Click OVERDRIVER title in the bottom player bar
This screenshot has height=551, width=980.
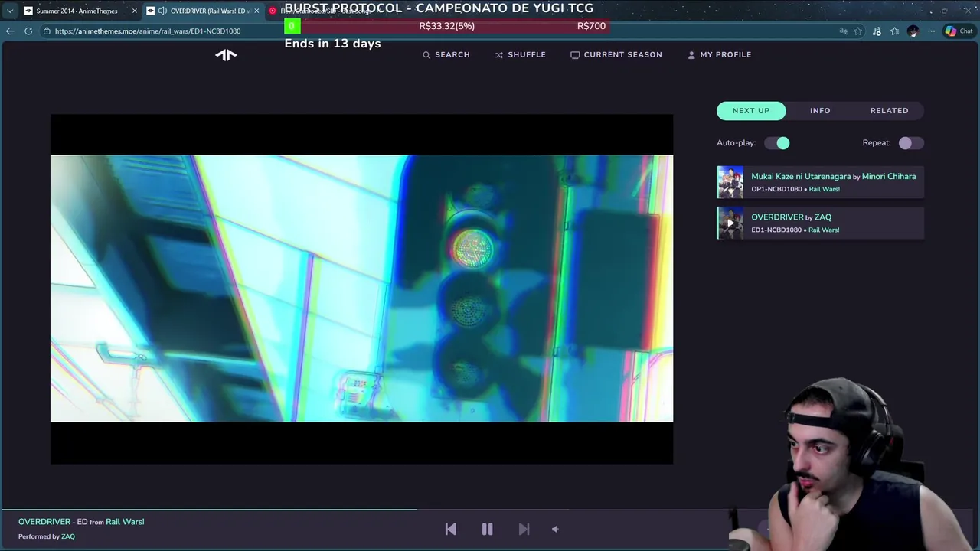44,522
